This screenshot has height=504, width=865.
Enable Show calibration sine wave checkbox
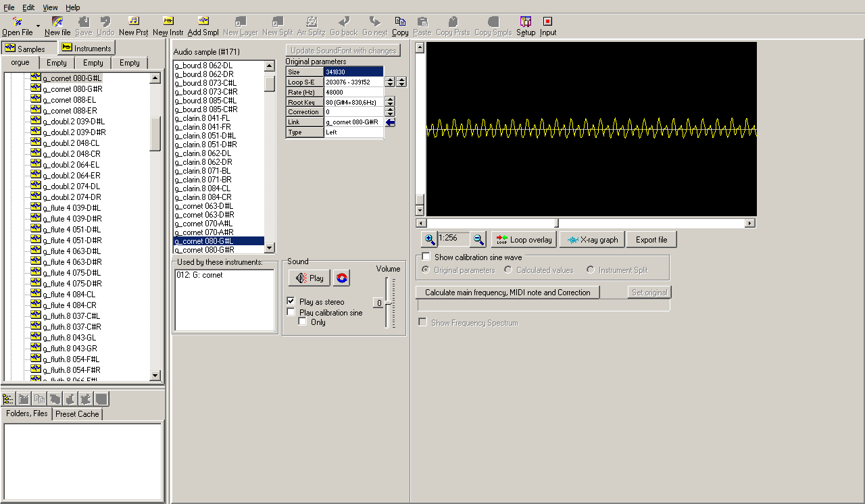pyautogui.click(x=426, y=257)
